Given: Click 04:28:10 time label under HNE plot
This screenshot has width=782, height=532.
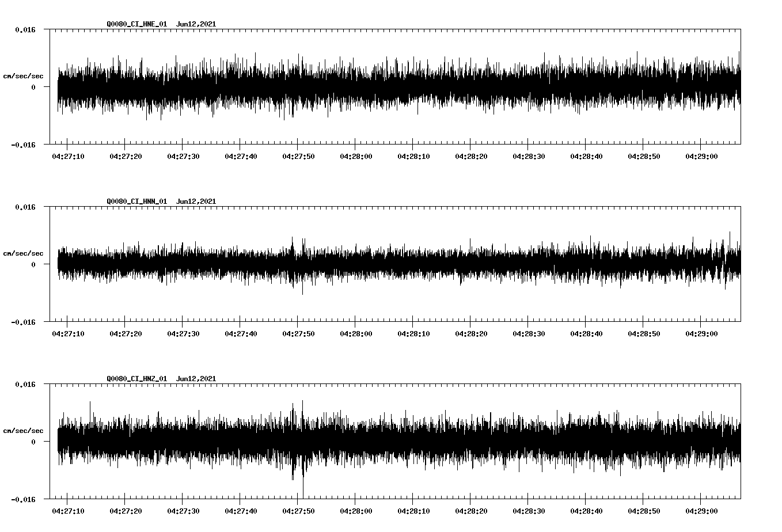Looking at the screenshot, I should tap(413, 156).
